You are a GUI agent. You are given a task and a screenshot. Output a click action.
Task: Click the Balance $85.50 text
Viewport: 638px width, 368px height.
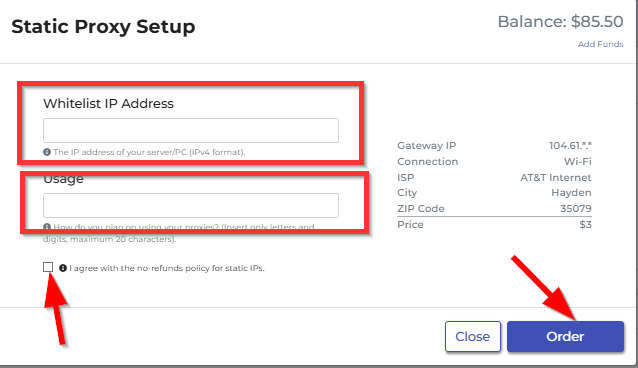[560, 22]
